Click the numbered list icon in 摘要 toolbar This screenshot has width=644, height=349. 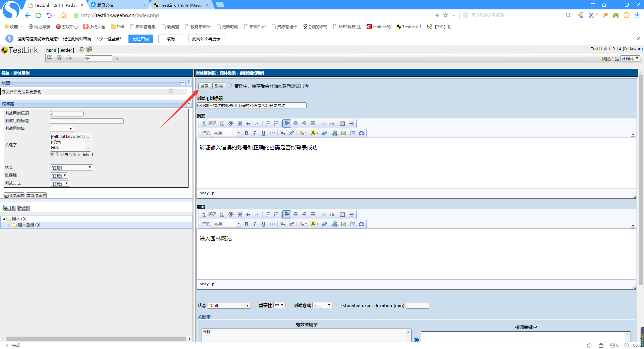267,123
